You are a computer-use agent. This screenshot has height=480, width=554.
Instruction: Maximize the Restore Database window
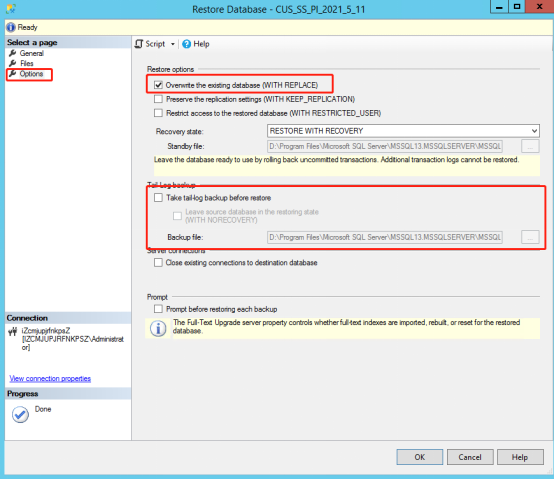point(517,7)
